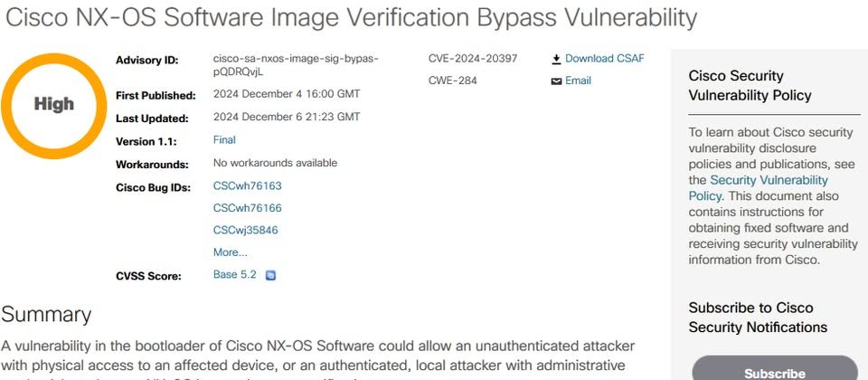The height and width of the screenshot is (380, 868).
Task: Open the CVSS calculator icon beside Base 5.2
Action: click(269, 275)
